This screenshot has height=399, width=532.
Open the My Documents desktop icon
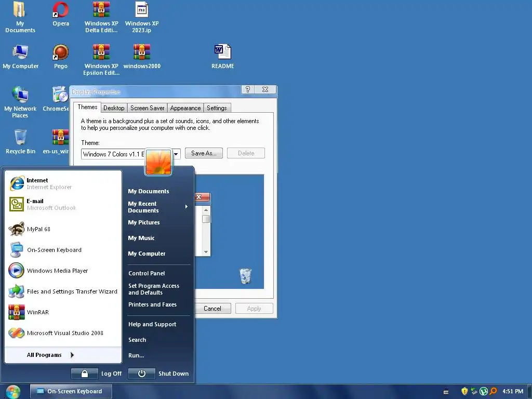pos(20,17)
